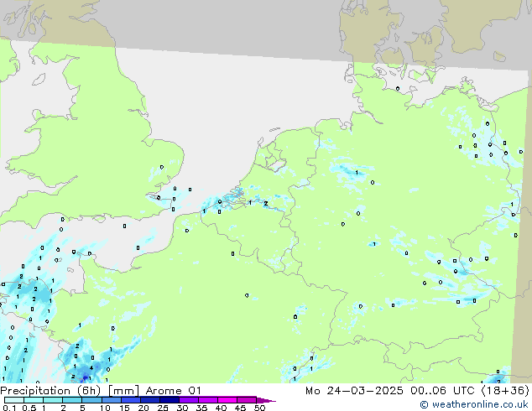Click the '00..06 UTC' time range

(441, 391)
